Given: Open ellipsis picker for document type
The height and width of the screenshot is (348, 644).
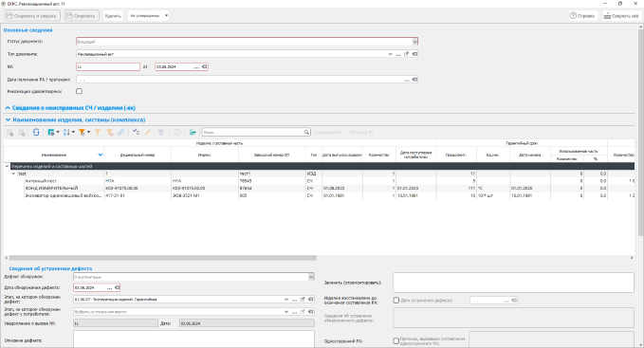Looking at the screenshot, I should (x=398, y=54).
